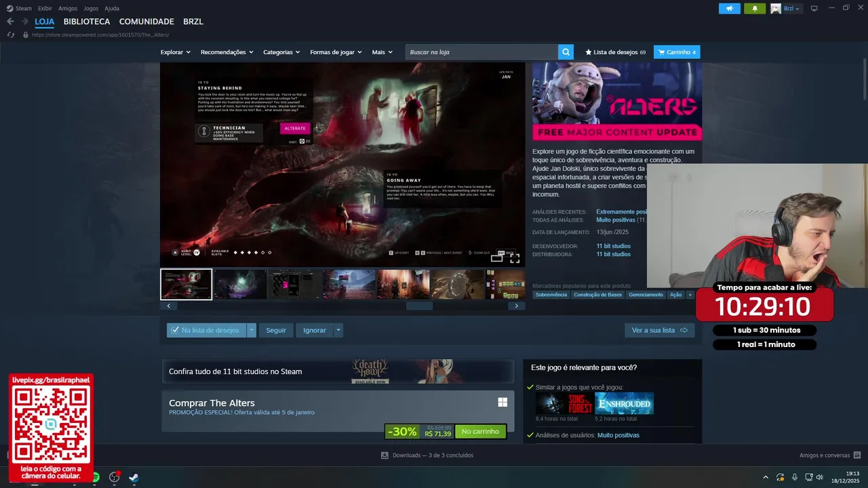
Task: Open the Explorar dropdown menu
Action: [x=176, y=52]
